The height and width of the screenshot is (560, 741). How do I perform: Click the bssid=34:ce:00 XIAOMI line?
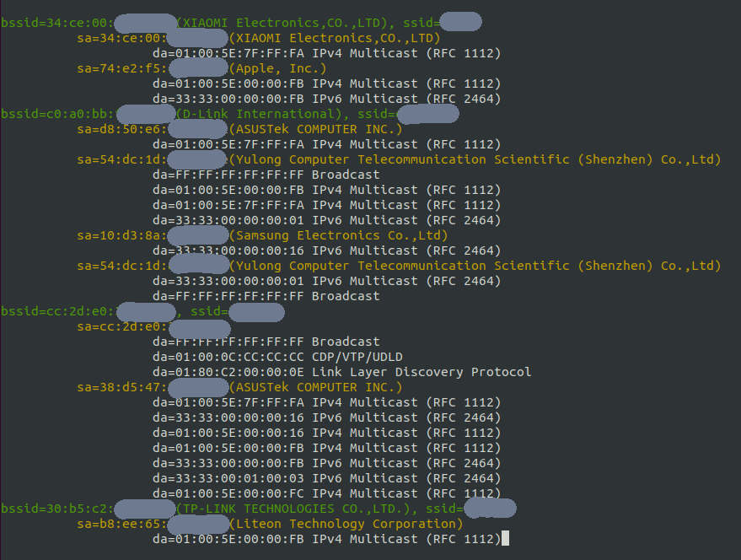pos(241,22)
